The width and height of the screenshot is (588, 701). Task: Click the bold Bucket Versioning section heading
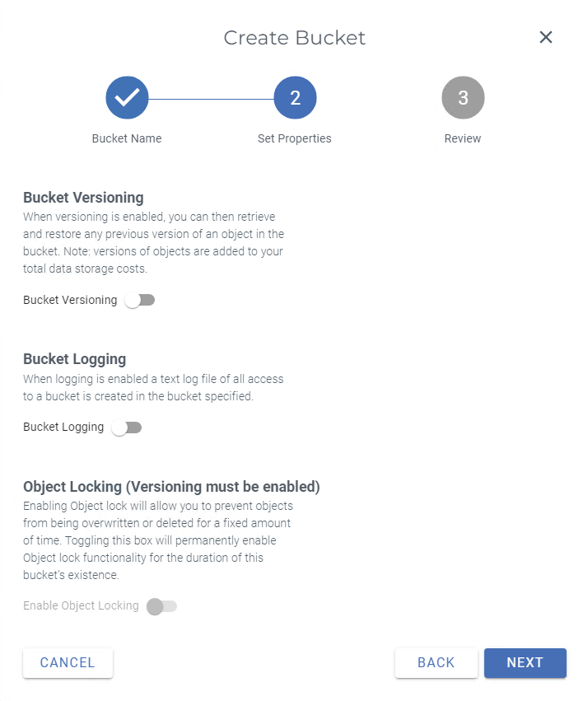83,198
